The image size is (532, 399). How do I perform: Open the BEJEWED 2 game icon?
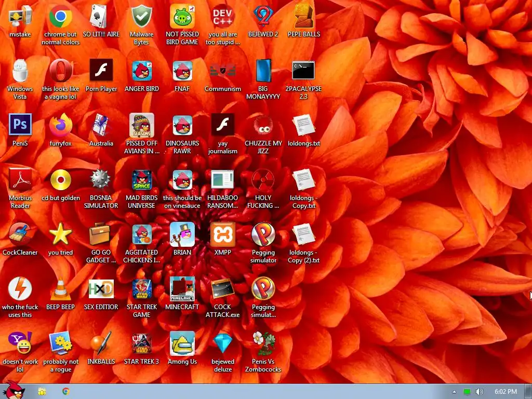pyautogui.click(x=263, y=17)
